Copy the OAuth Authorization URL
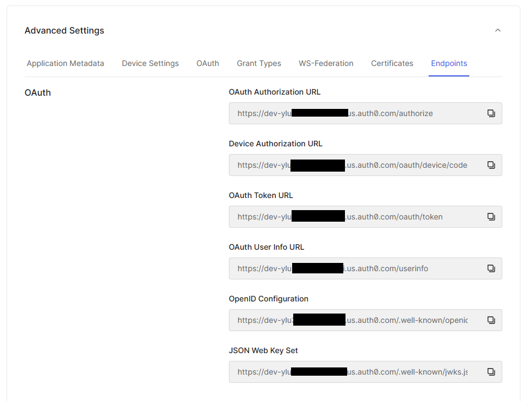Screen dimensions: 532x401 tap(491, 113)
